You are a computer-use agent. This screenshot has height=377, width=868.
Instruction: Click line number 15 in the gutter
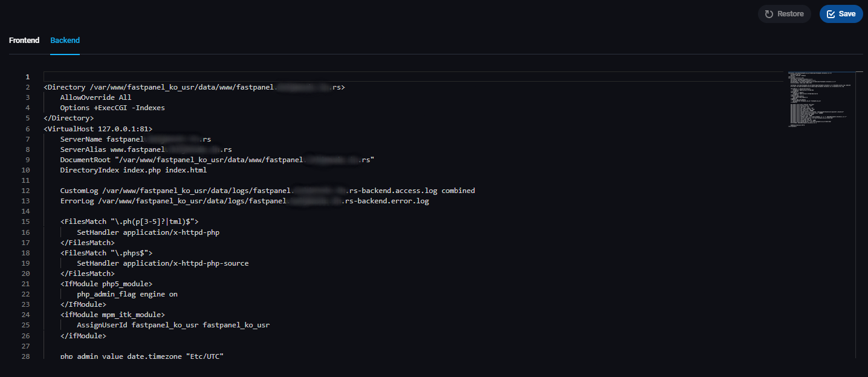tap(25, 222)
